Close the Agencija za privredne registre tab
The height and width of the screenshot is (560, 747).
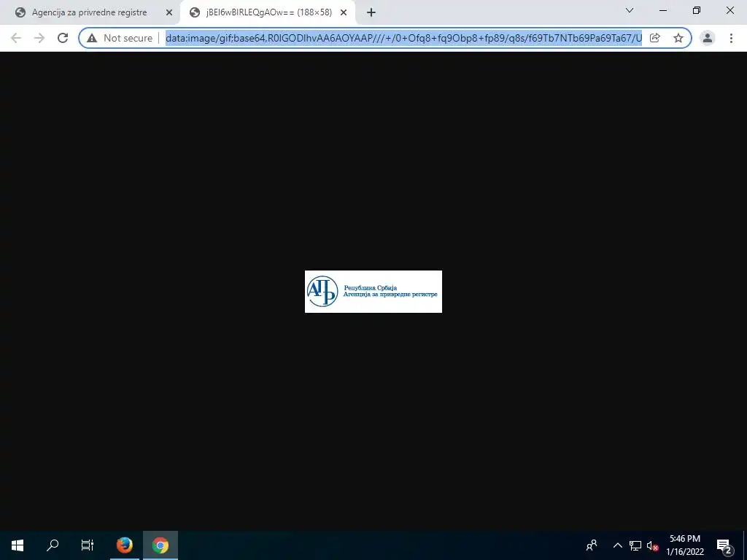[x=169, y=12]
